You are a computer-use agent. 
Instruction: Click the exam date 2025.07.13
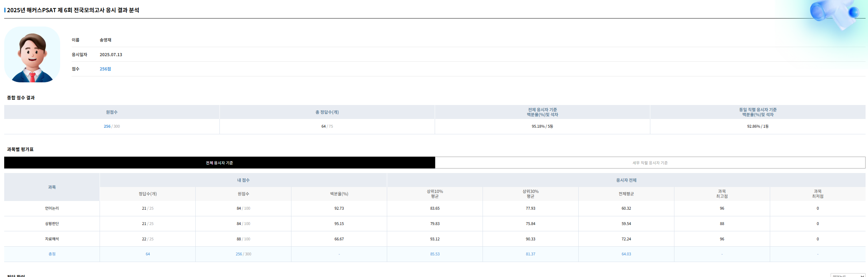click(x=111, y=54)
